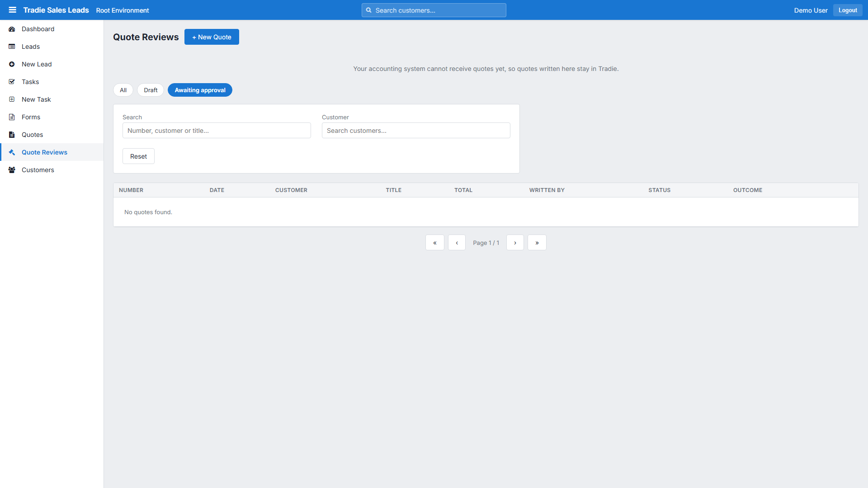Click the Logout button

coord(848,10)
